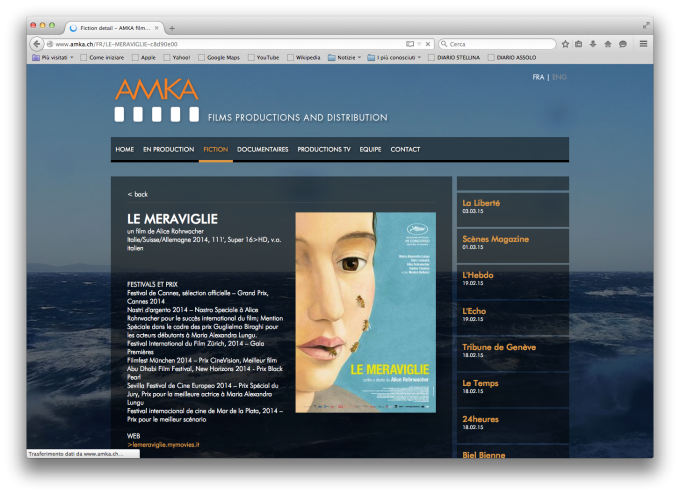The height and width of the screenshot is (495, 680).
Task: Click the LE MERAVIGLIE title heading
Action: 172,219
